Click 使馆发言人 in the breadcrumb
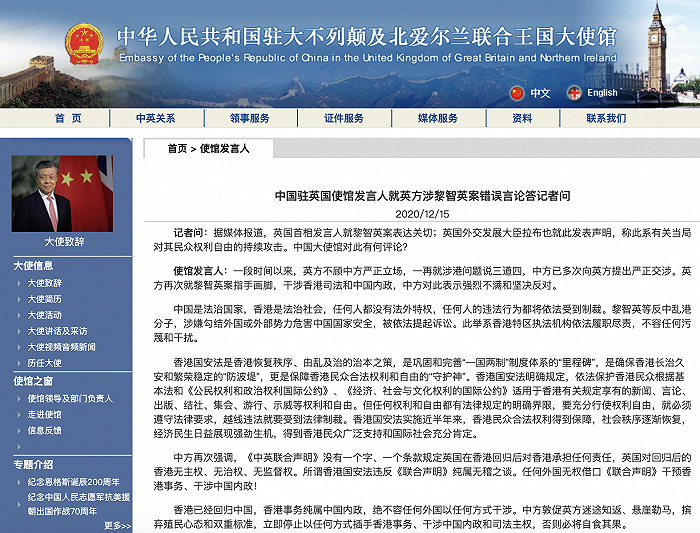This screenshot has height=533, width=700. pos(225,149)
